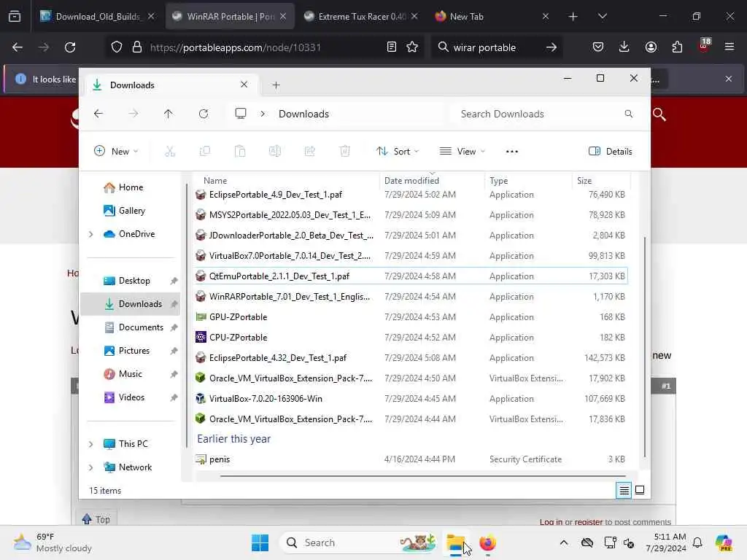The width and height of the screenshot is (747, 560).
Task: Toggle Firefox reader view icon
Action: pos(391,47)
